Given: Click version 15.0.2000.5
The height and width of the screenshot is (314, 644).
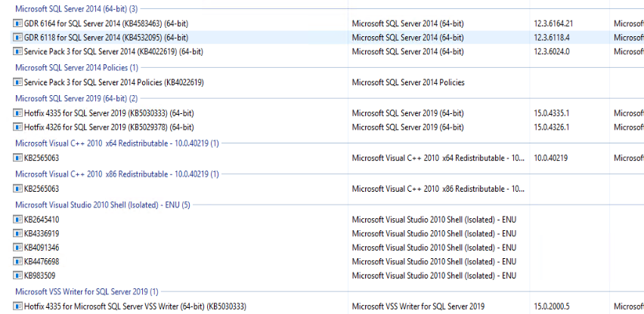Looking at the screenshot, I should [552, 306].
